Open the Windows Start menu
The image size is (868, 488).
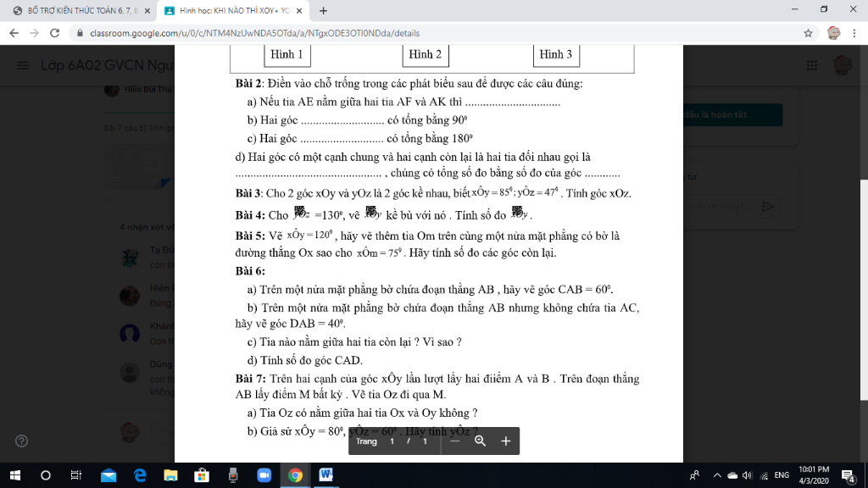coord(15,475)
